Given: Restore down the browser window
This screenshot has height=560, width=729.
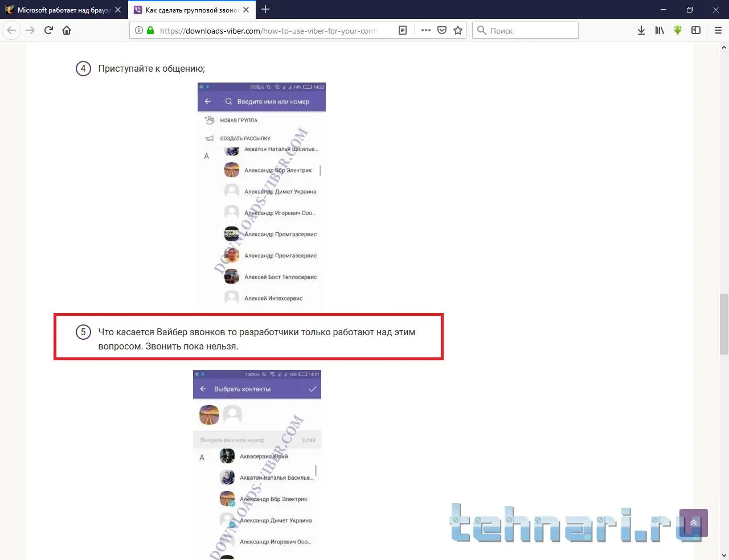Looking at the screenshot, I should [689, 9].
